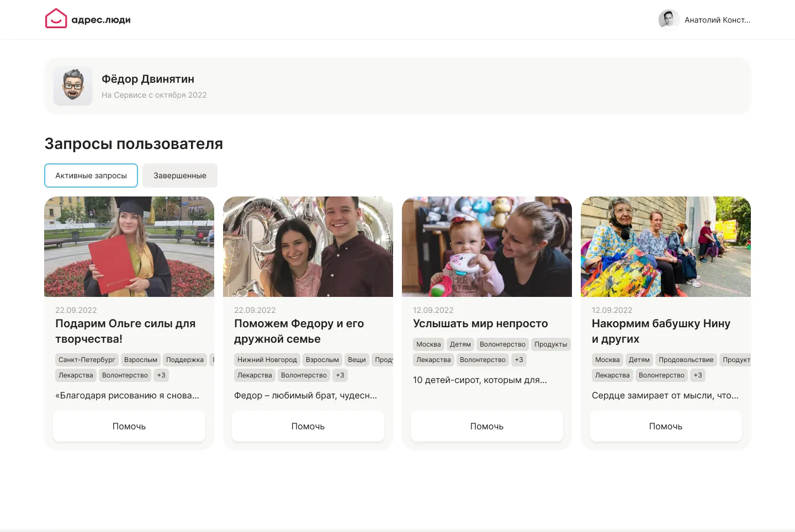Open couple with balloons photo thumbnail
The width and height of the screenshot is (795, 532).
tap(308, 247)
